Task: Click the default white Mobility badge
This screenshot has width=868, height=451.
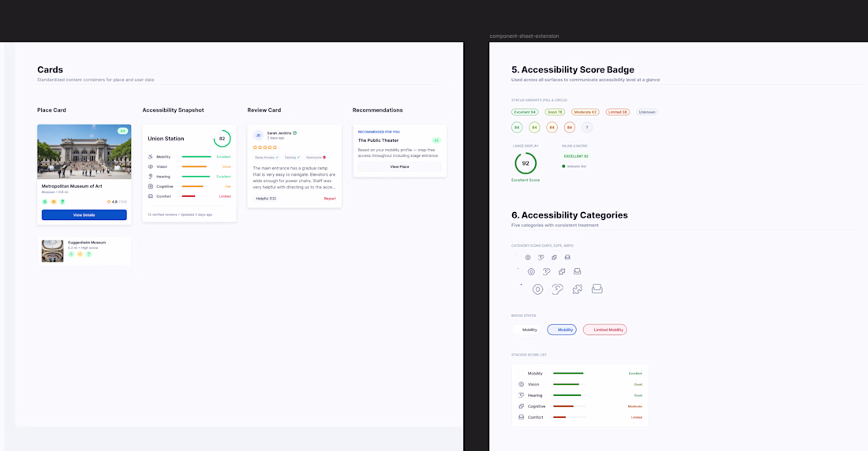Action: 526,330
